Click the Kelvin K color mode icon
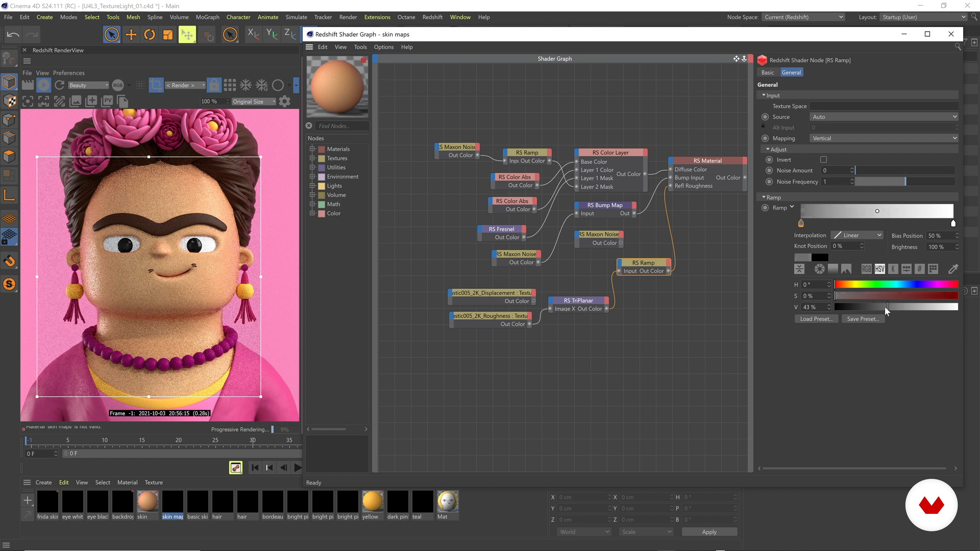Viewport: 980px width, 551px height. 893,269
